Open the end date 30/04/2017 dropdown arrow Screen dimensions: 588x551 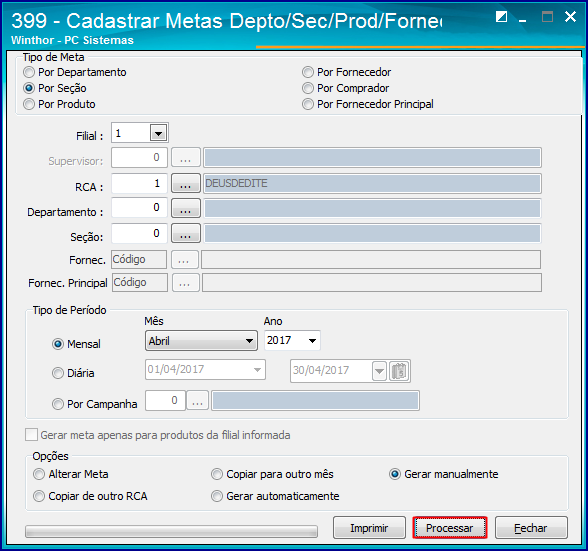coord(380,371)
